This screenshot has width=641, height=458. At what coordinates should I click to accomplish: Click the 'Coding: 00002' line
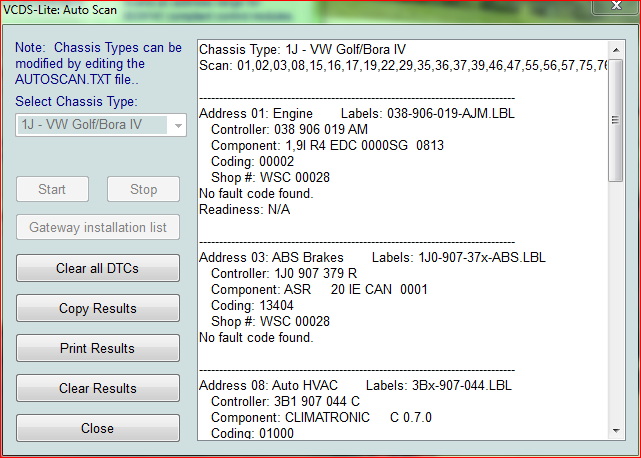click(252, 161)
